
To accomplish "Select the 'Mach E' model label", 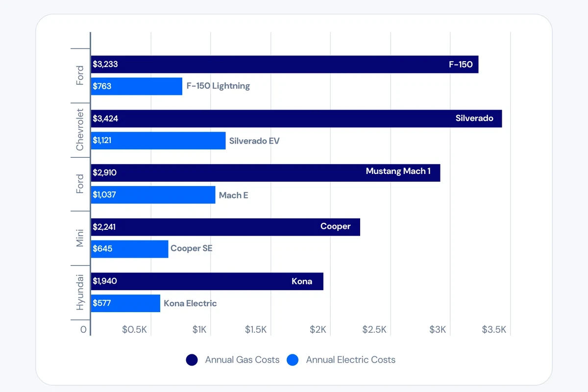I will click(x=234, y=196).
